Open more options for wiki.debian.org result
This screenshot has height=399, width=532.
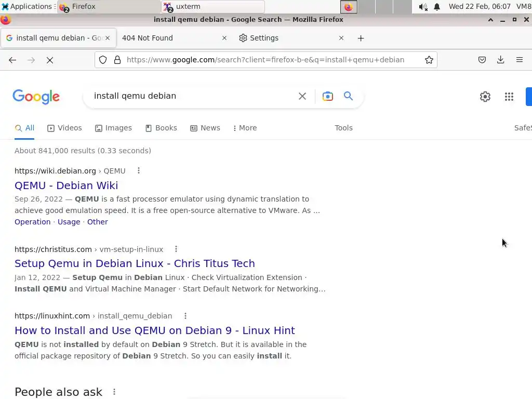tap(138, 170)
